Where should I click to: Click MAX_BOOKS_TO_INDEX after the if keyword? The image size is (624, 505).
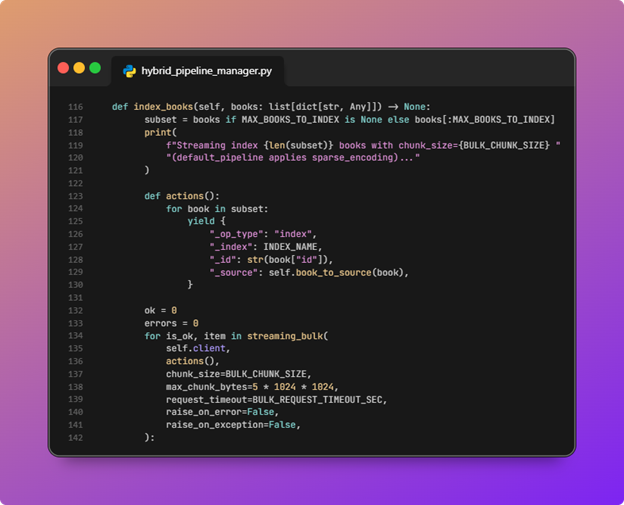[x=290, y=120]
